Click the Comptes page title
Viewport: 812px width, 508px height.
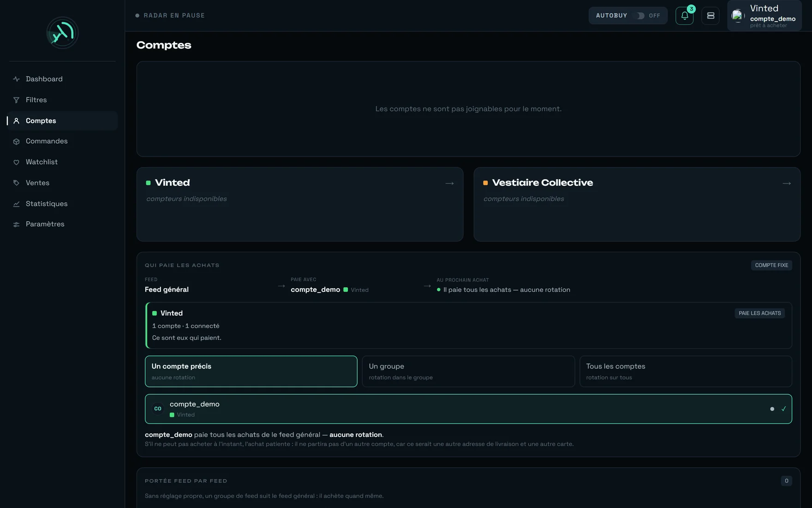[x=164, y=45]
